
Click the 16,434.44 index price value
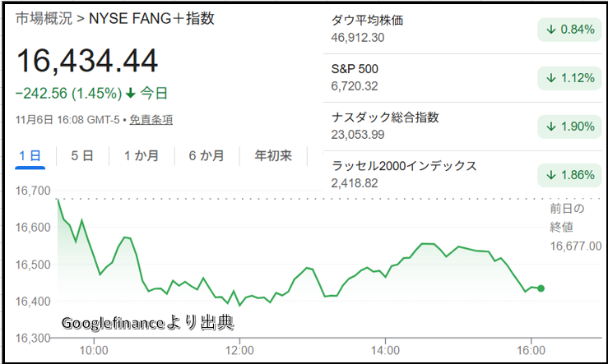(86, 62)
